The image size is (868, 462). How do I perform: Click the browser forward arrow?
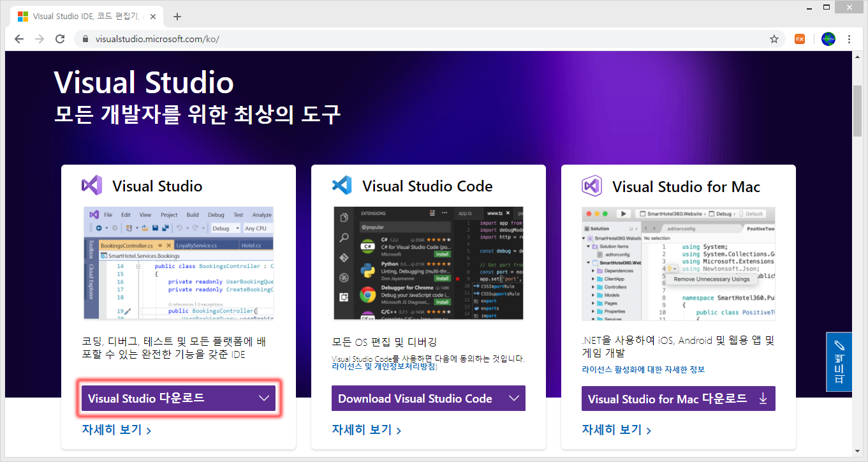pos(40,39)
